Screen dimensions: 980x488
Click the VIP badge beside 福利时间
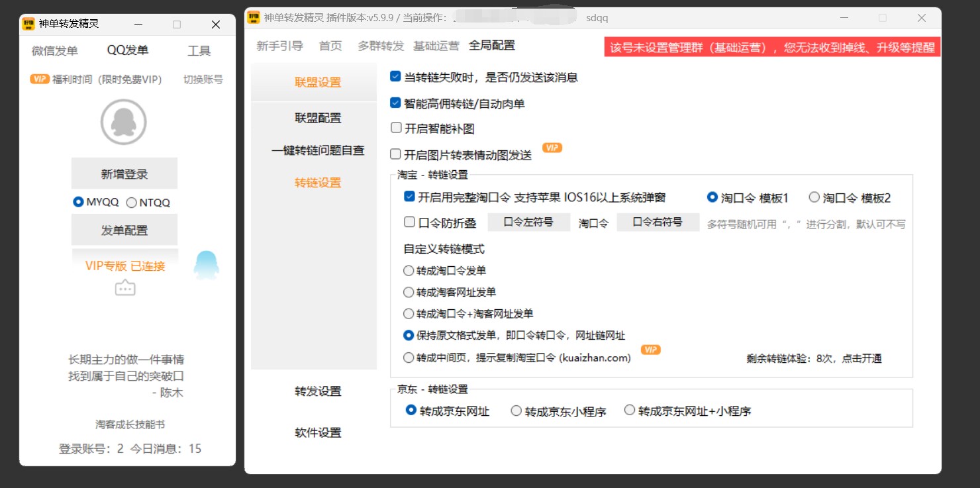(40, 79)
